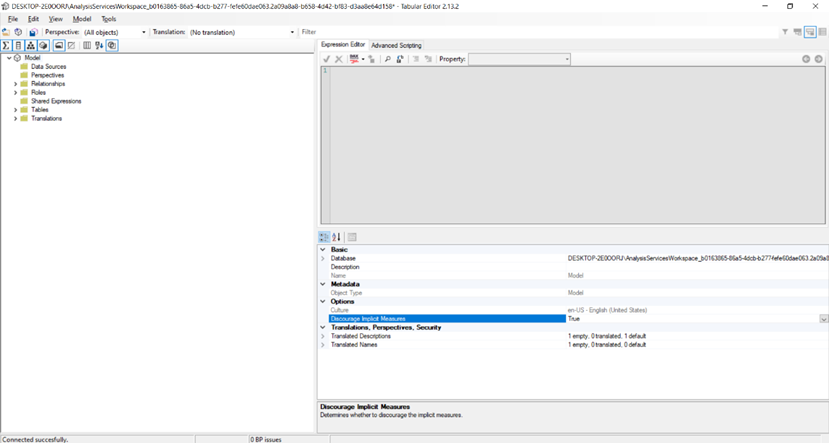
Task: Open the Model menu
Action: 81,19
